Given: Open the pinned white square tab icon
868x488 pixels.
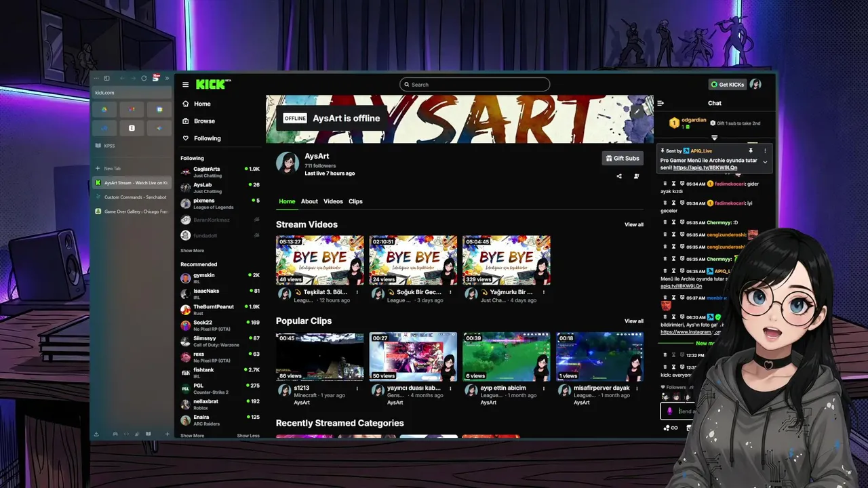Looking at the screenshot, I should (132, 127).
